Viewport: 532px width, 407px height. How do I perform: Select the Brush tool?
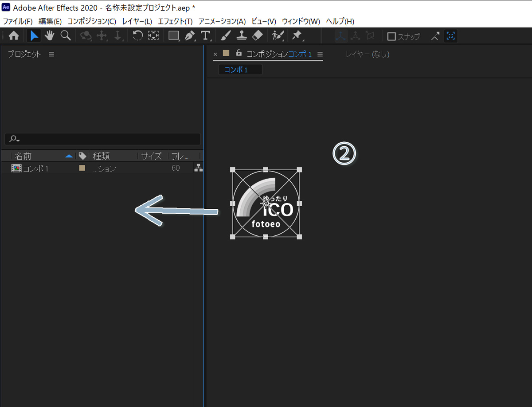pyautogui.click(x=226, y=36)
